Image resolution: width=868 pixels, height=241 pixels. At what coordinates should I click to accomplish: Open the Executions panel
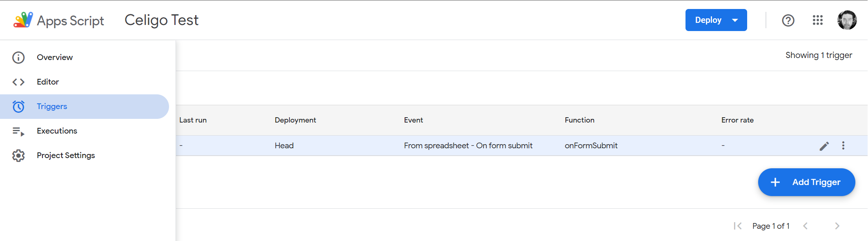point(57,131)
